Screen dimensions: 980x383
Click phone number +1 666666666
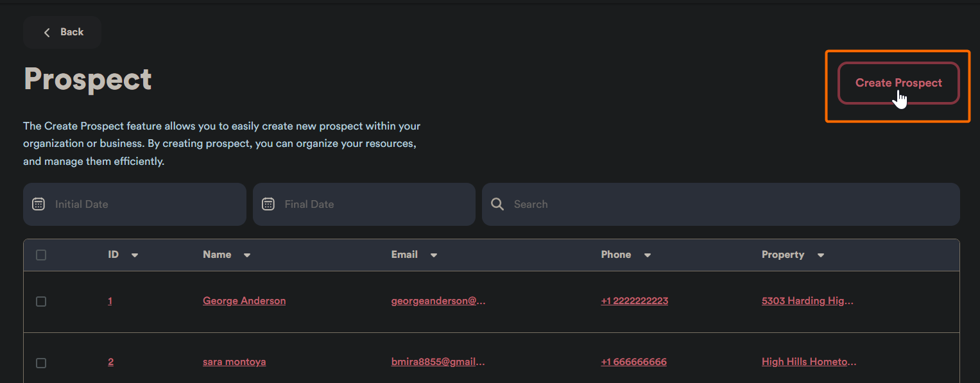click(633, 362)
